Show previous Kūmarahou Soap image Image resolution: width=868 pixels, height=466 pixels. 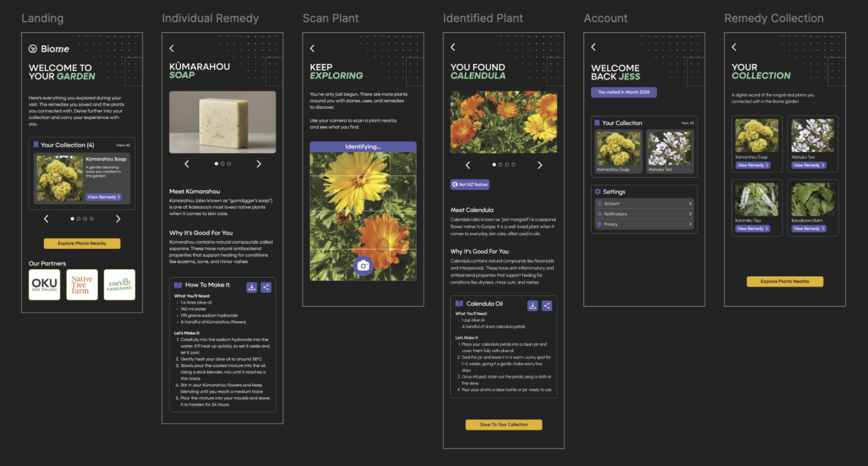(187, 164)
